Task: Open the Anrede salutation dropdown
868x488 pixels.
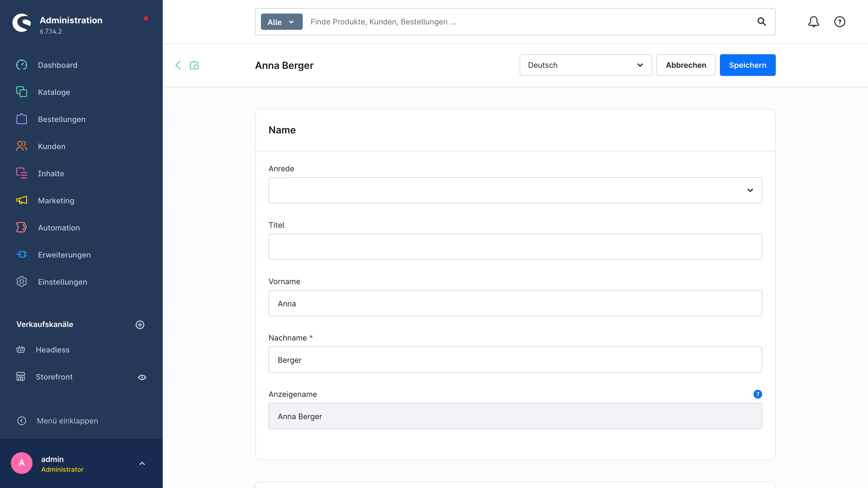Action: click(x=515, y=190)
